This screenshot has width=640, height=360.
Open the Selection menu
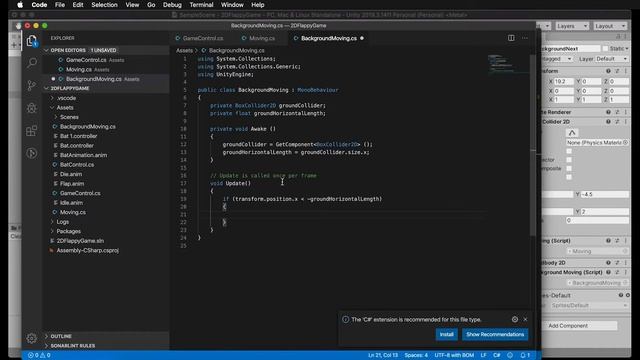[x=104, y=5]
